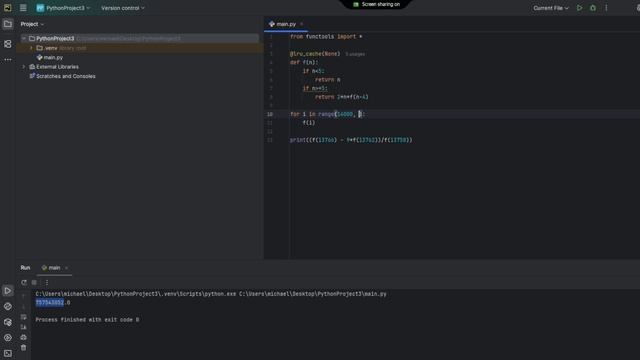Open More Actions vertical dots in top toolbar
Viewport: 640px width, 360px height.
pyautogui.click(x=606, y=8)
